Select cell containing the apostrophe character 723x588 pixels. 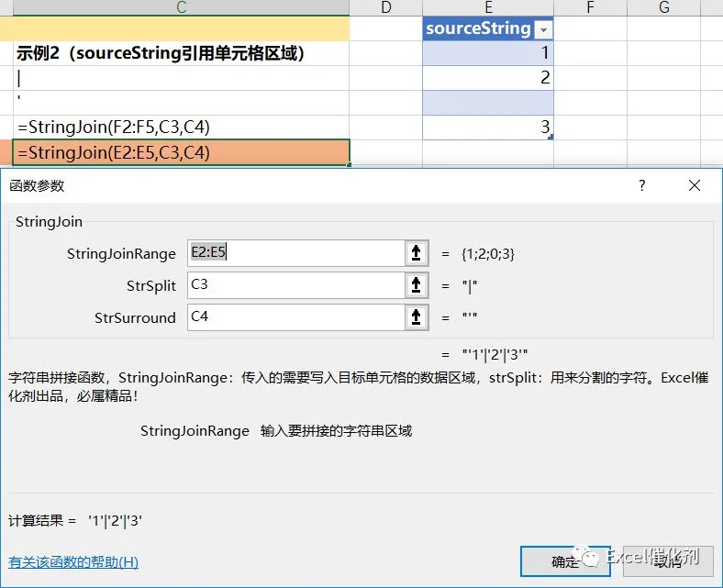(x=182, y=103)
